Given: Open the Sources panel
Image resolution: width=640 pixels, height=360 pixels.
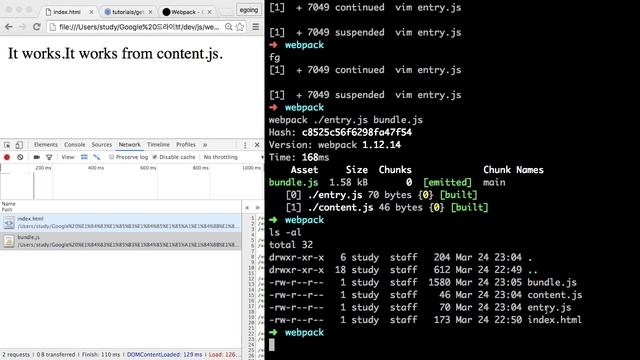Looking at the screenshot, I should click(102, 144).
